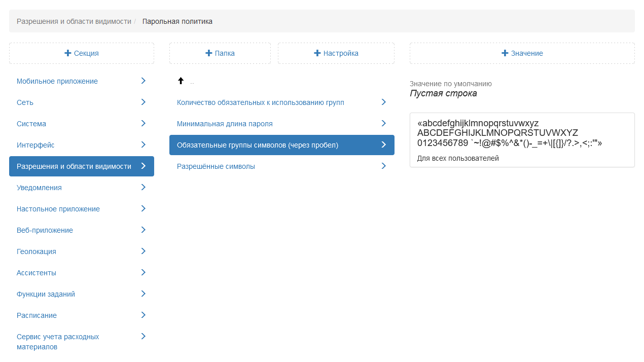Open the Уведомления section
644x362 pixels.
coord(39,188)
